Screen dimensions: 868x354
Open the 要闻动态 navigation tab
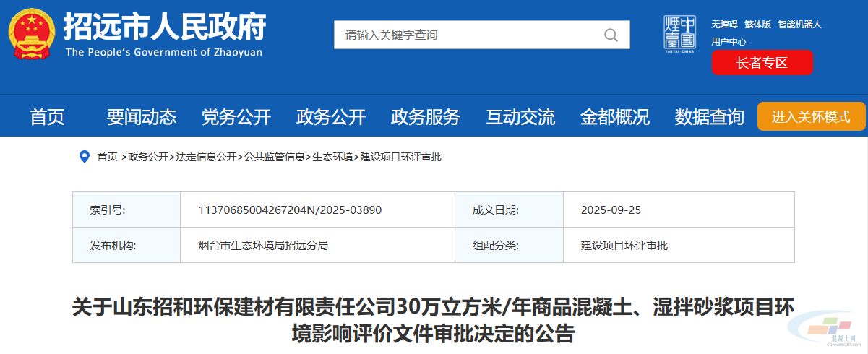142,116
